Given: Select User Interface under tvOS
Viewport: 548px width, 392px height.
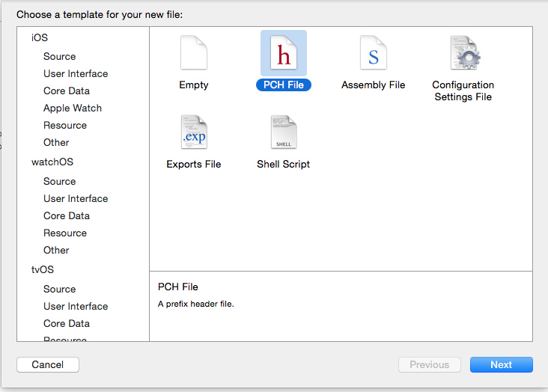Looking at the screenshot, I should 76,306.
